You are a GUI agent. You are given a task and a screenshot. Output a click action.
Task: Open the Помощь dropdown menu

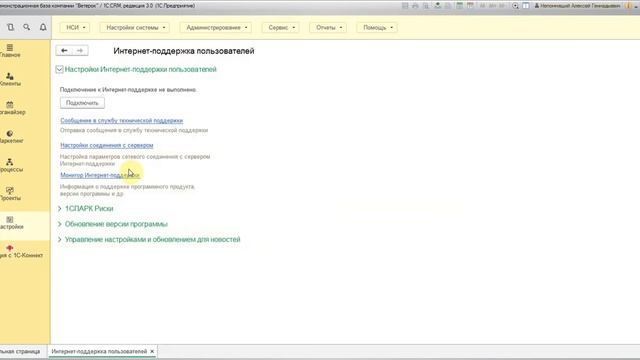coord(377,27)
